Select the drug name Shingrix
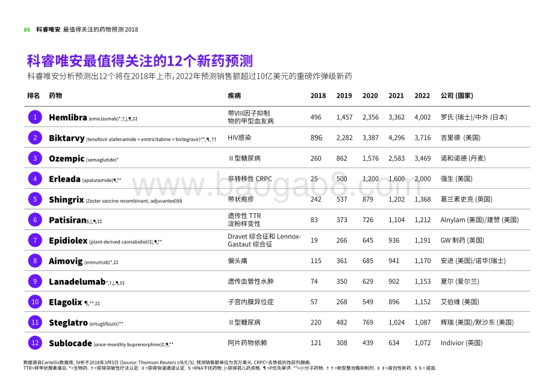The height and width of the screenshot is (392, 554). coord(66,199)
